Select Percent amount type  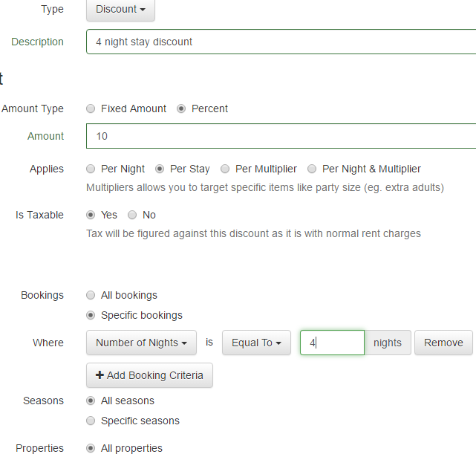pyautogui.click(x=181, y=108)
